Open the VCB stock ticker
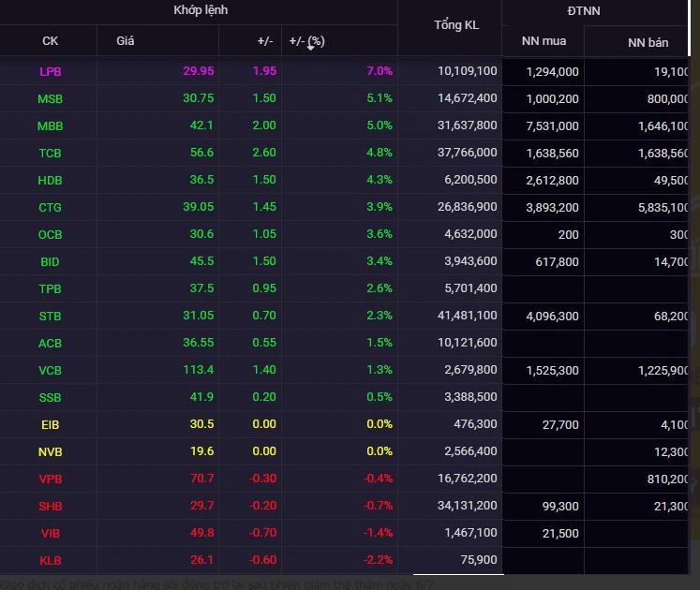Viewport: 700px width, 590px height. pyautogui.click(x=51, y=370)
